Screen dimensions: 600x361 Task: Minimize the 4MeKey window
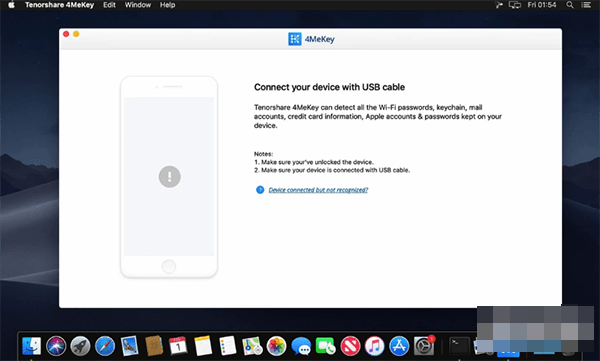(76, 34)
